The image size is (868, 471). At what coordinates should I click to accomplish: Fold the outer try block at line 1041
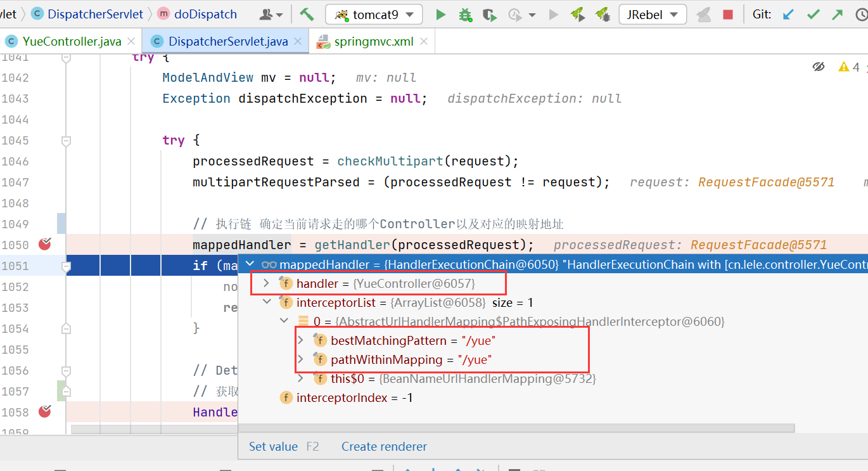(x=66, y=57)
